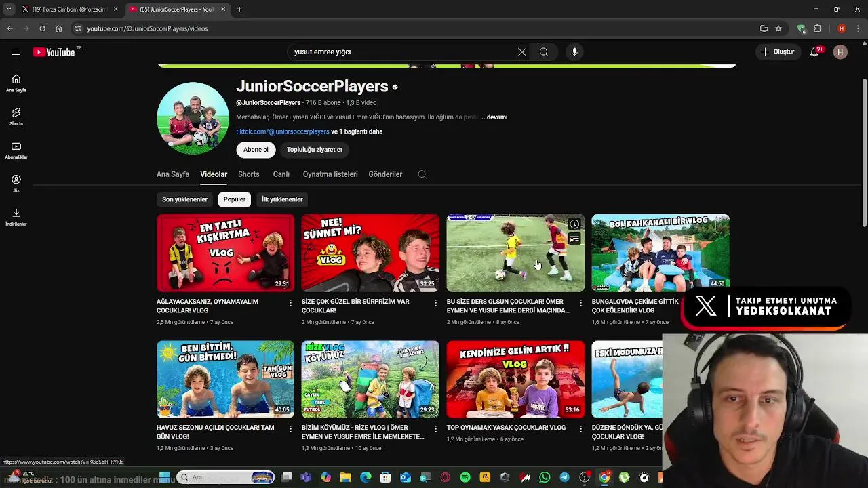Open KENDİNİZE GELİN ARTIK thumbnail

(x=515, y=379)
